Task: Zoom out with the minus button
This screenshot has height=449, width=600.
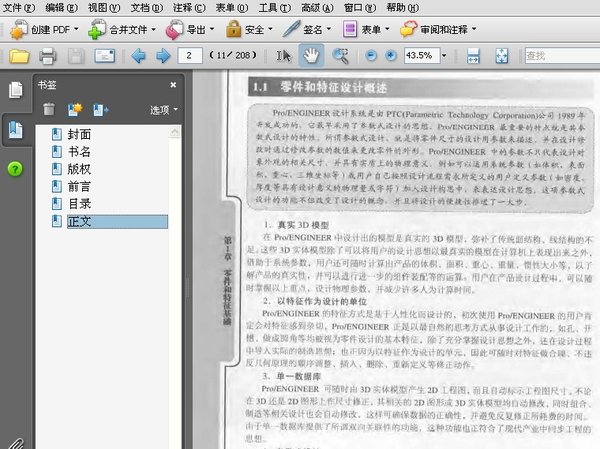Action: (371, 56)
